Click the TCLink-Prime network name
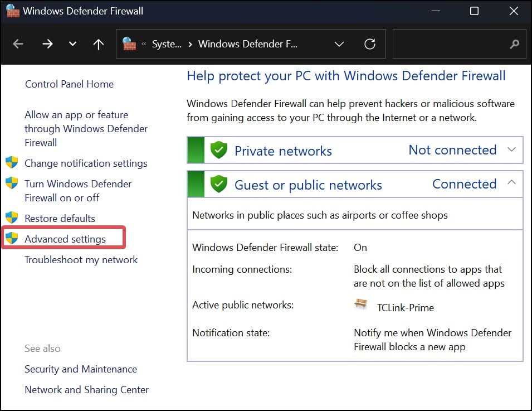This screenshot has width=532, height=411. tap(406, 308)
